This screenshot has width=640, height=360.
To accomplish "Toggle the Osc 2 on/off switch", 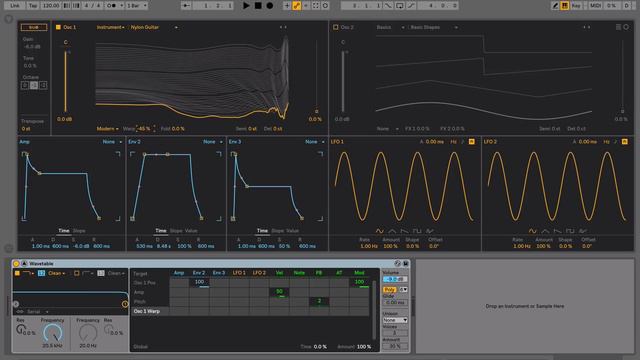I will 336,27.
